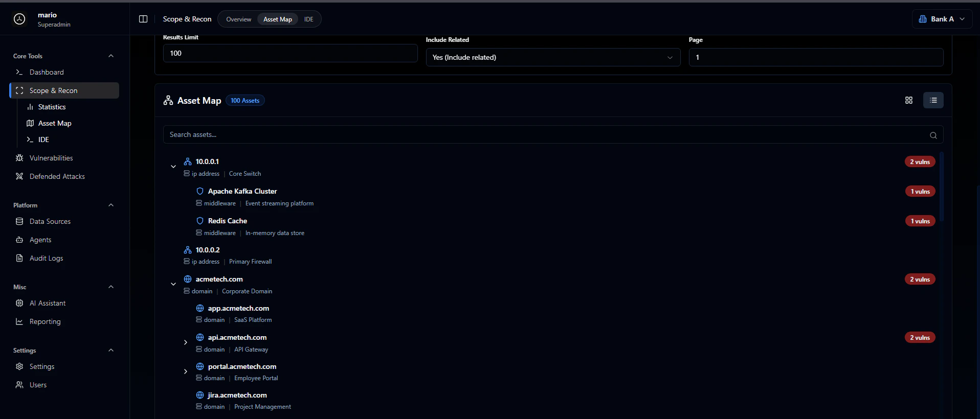Open IDE in sidebar submenu
Screen dimensions: 980x419
[43, 139]
